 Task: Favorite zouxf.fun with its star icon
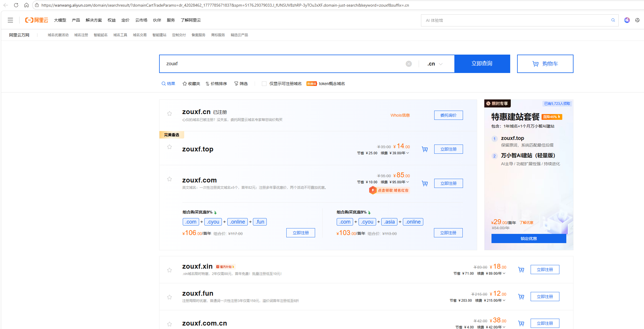pos(169,297)
